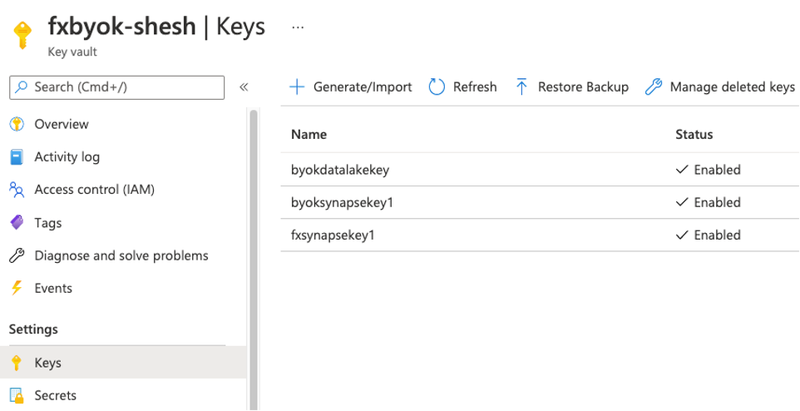Open the ellipsis more options menu
Viewport: 800px width, 411px height.
298,28
